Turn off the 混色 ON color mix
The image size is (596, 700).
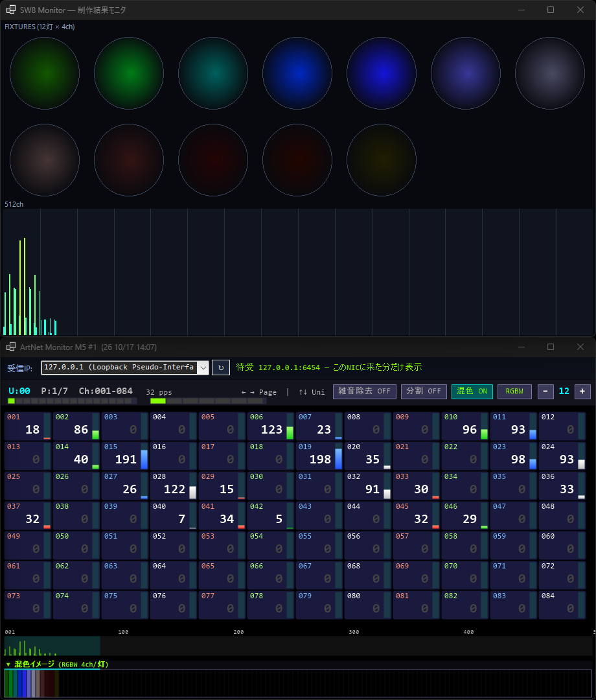tap(472, 391)
